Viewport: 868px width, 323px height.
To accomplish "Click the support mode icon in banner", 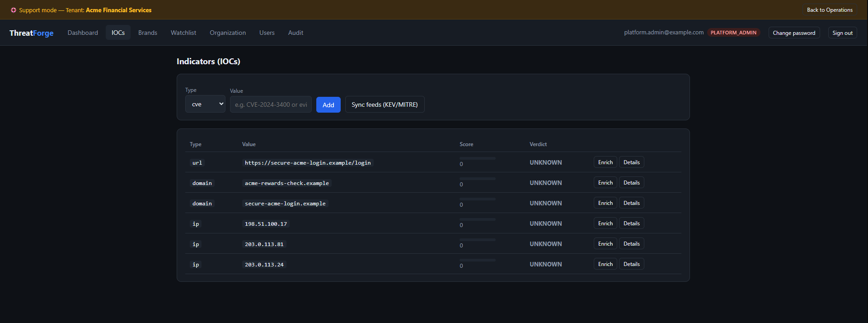I will (14, 10).
